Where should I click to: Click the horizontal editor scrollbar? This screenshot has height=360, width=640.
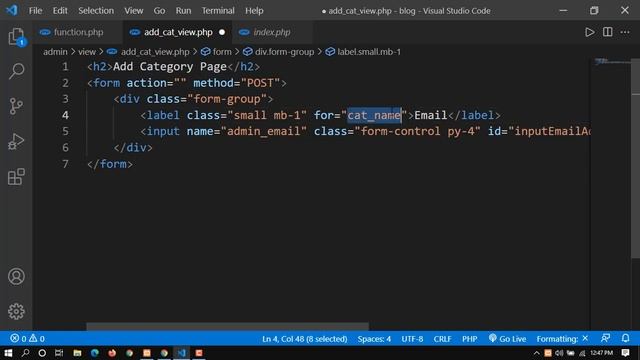(227, 326)
